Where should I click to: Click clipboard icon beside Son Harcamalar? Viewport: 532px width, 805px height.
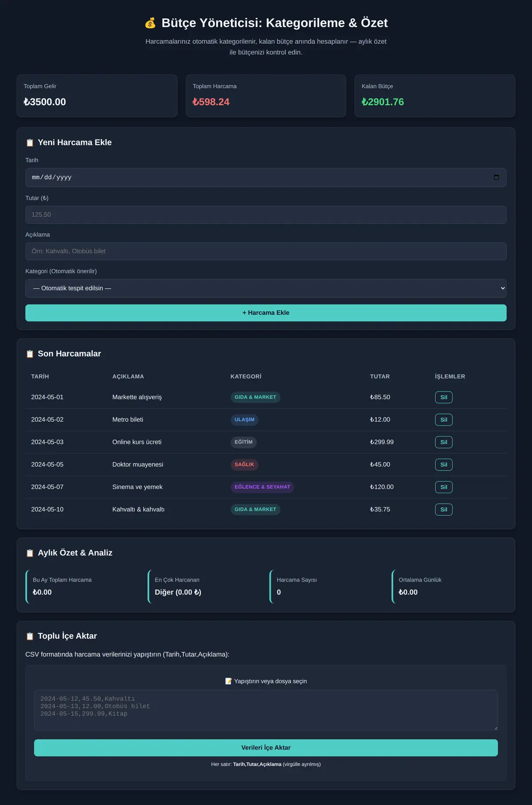pyautogui.click(x=30, y=354)
